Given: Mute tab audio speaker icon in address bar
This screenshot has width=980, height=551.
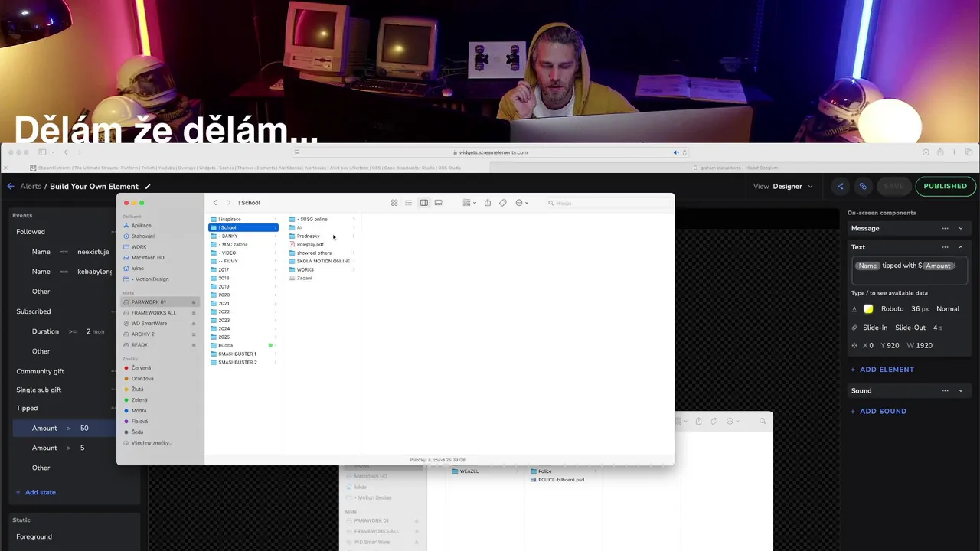Looking at the screenshot, I should point(675,152).
